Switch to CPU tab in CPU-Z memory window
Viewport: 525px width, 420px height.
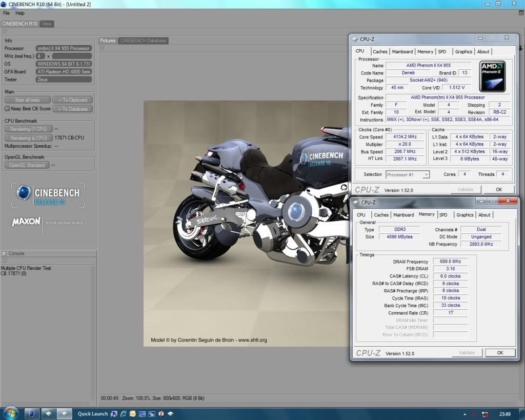click(361, 215)
